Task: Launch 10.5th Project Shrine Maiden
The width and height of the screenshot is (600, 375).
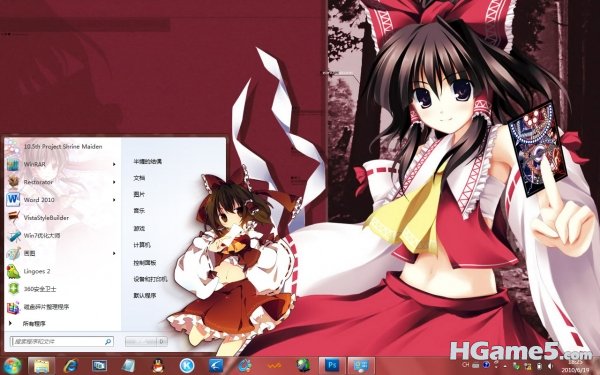Action: tap(62, 147)
